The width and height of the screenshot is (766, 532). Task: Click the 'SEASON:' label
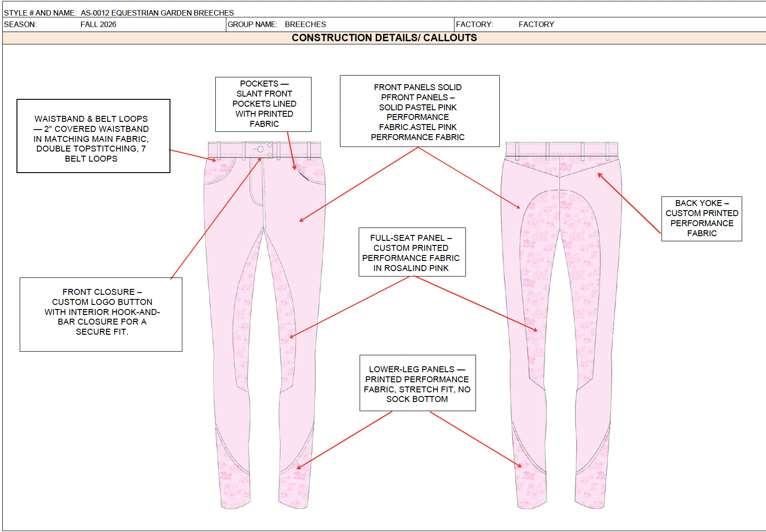pyautogui.click(x=21, y=24)
